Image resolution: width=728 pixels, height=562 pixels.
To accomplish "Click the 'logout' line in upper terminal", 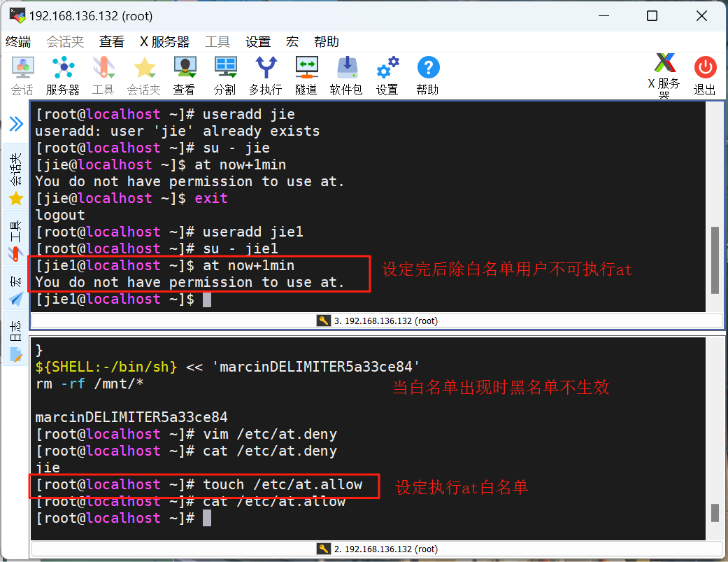I will coord(60,215).
